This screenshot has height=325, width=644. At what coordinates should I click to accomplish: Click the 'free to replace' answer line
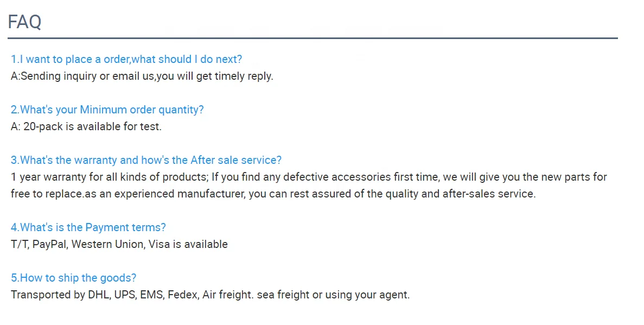click(273, 194)
